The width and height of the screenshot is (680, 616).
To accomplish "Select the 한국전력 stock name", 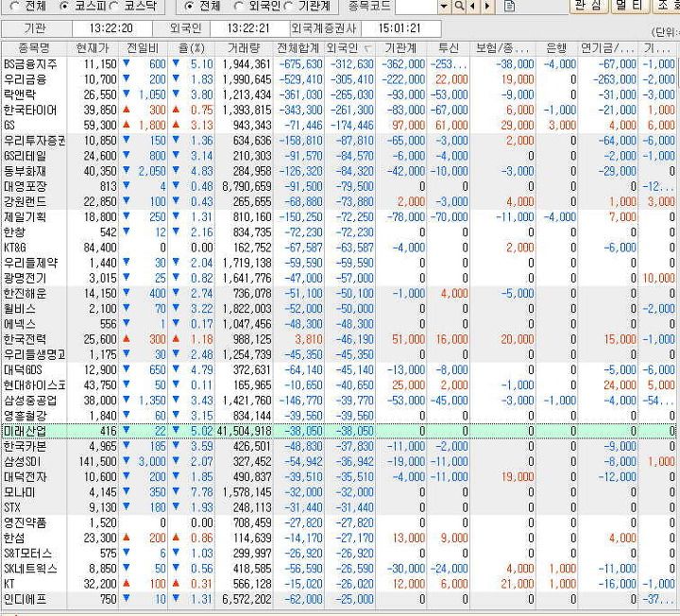I will click(x=25, y=339).
